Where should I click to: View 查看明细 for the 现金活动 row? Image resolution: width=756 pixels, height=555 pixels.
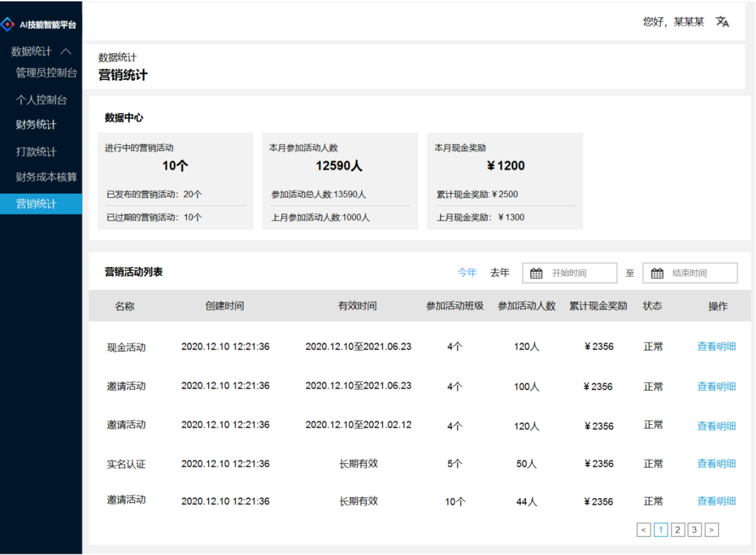[x=716, y=347]
